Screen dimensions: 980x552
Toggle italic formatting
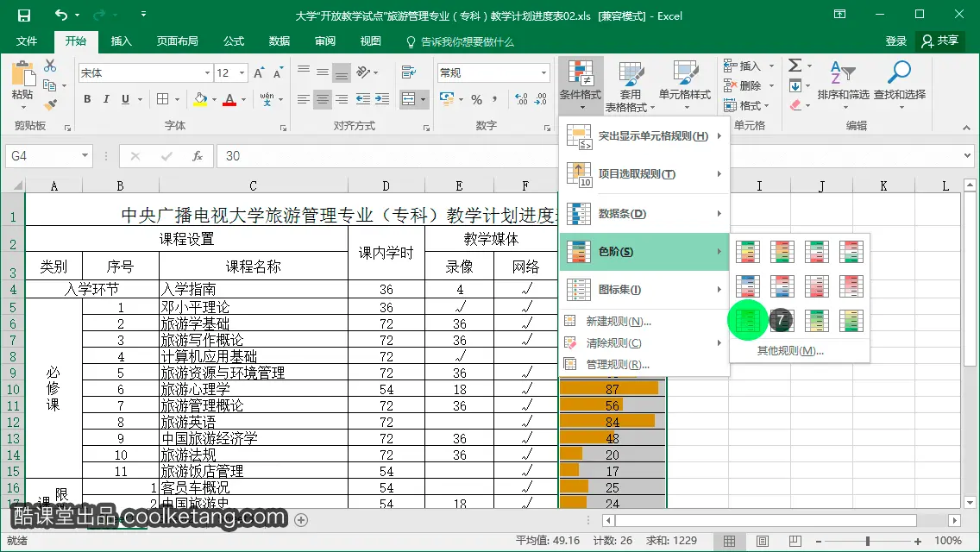pos(106,99)
